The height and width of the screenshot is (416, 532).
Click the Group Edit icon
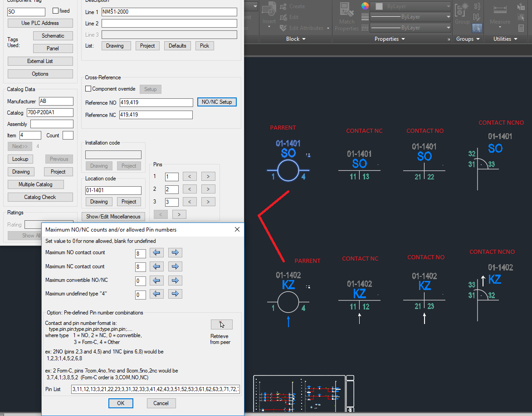(x=477, y=17)
